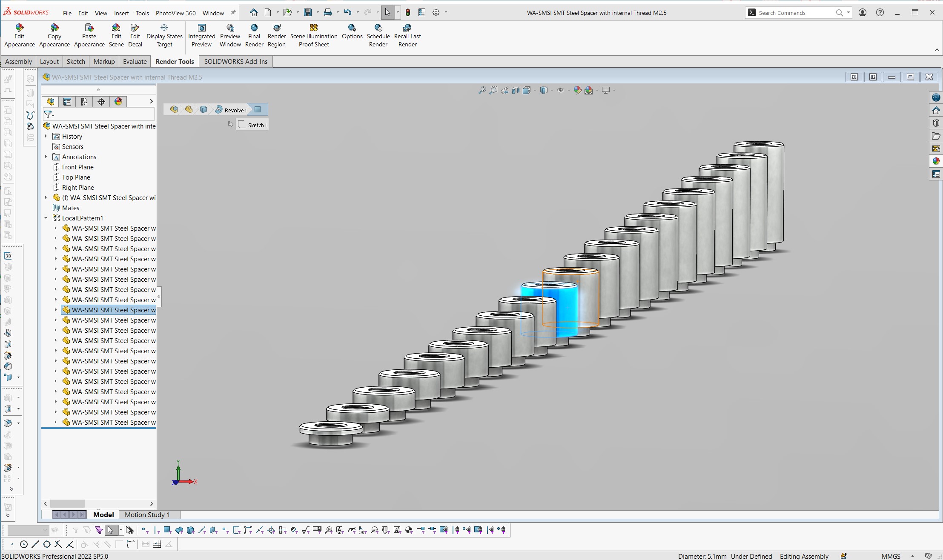The height and width of the screenshot is (560, 943).
Task: Switch to SOLIDWORKS Add-Ins tab
Action: 236,61
